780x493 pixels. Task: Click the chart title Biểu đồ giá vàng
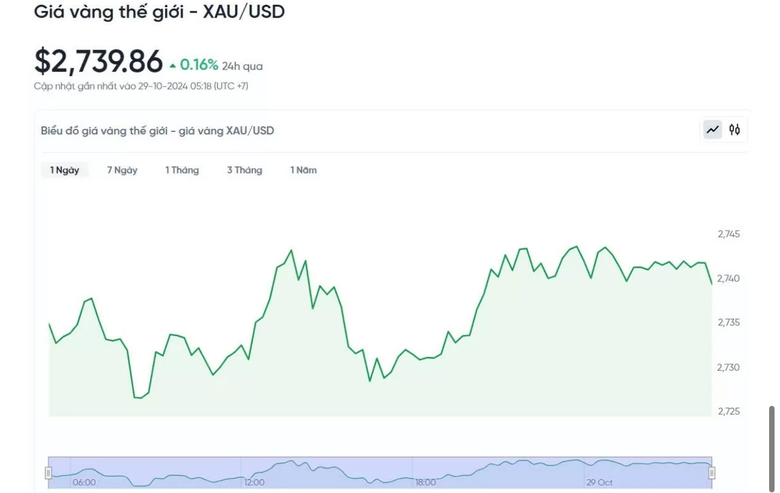click(x=157, y=131)
